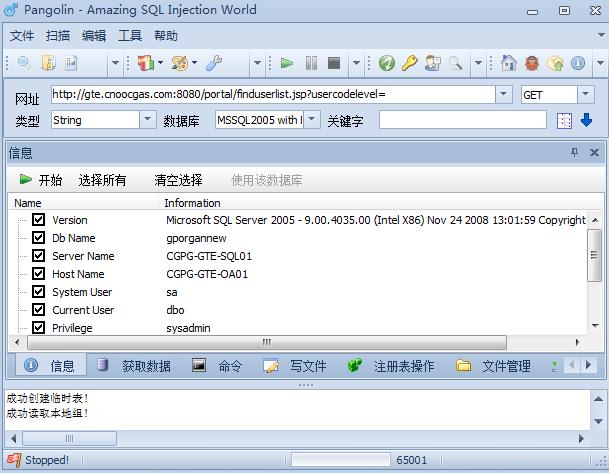Click the information list vertical scrollbar thumb
Viewport: 609px width, 473px height.
pos(594,255)
